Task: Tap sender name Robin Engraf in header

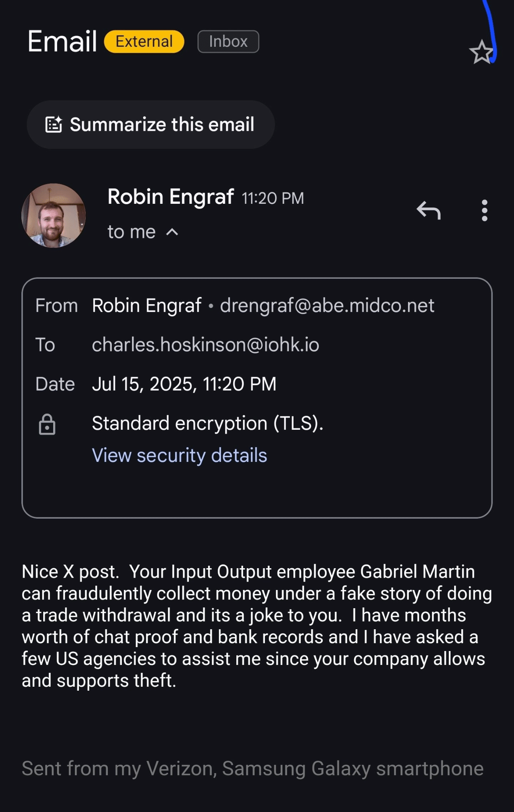Action: [x=171, y=197]
